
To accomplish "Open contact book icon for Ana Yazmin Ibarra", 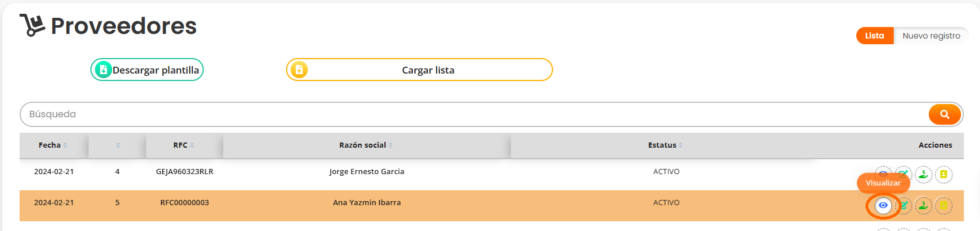I will coord(944,205).
